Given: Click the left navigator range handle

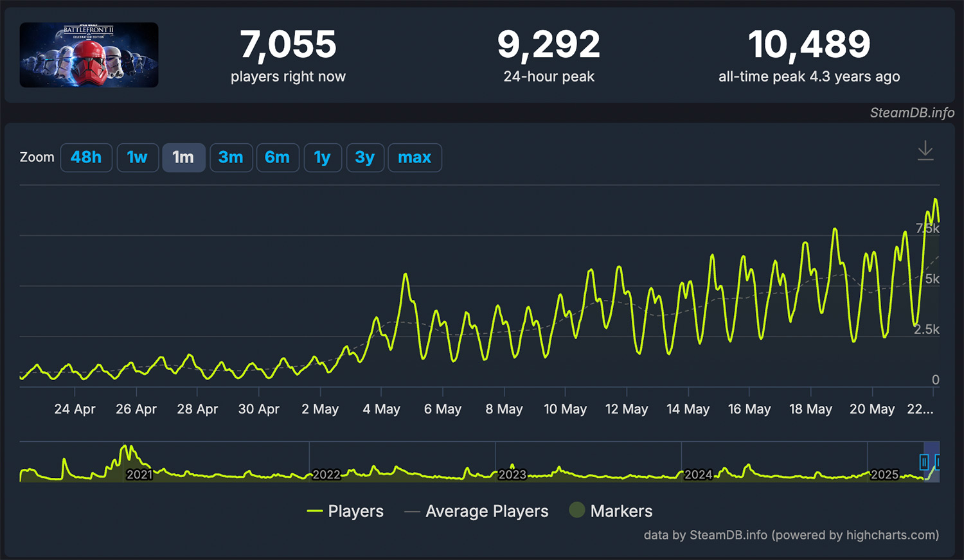Looking at the screenshot, I should tap(924, 462).
